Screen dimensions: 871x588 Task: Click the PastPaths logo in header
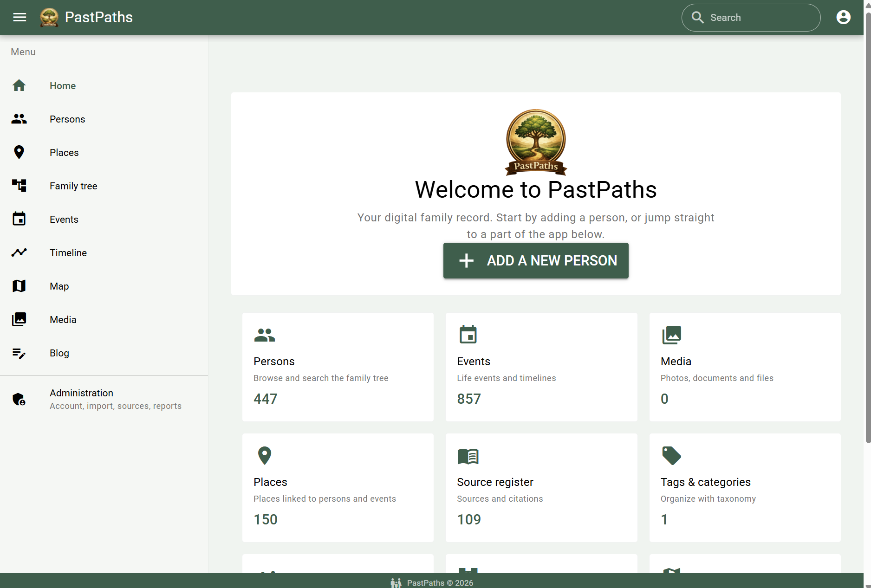[x=49, y=17]
